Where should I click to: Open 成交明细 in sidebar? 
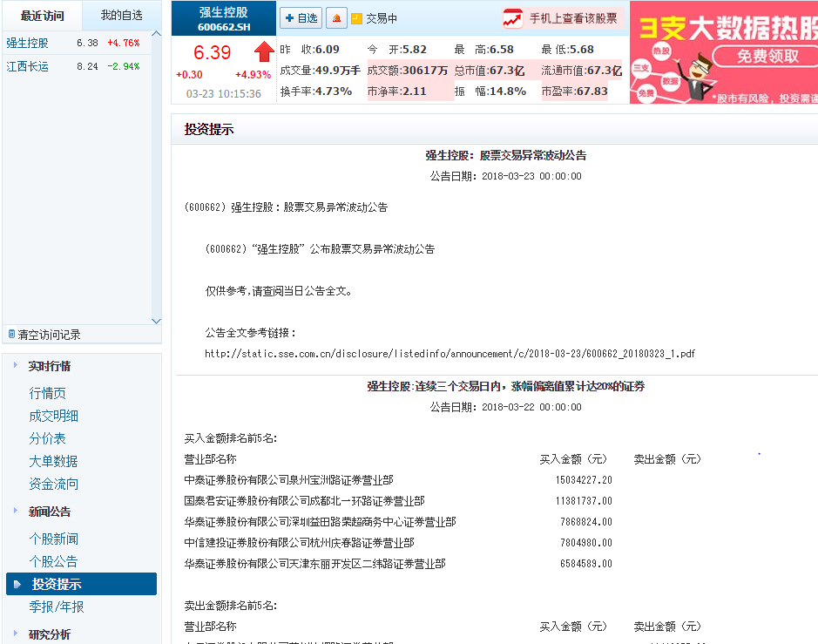(54, 416)
